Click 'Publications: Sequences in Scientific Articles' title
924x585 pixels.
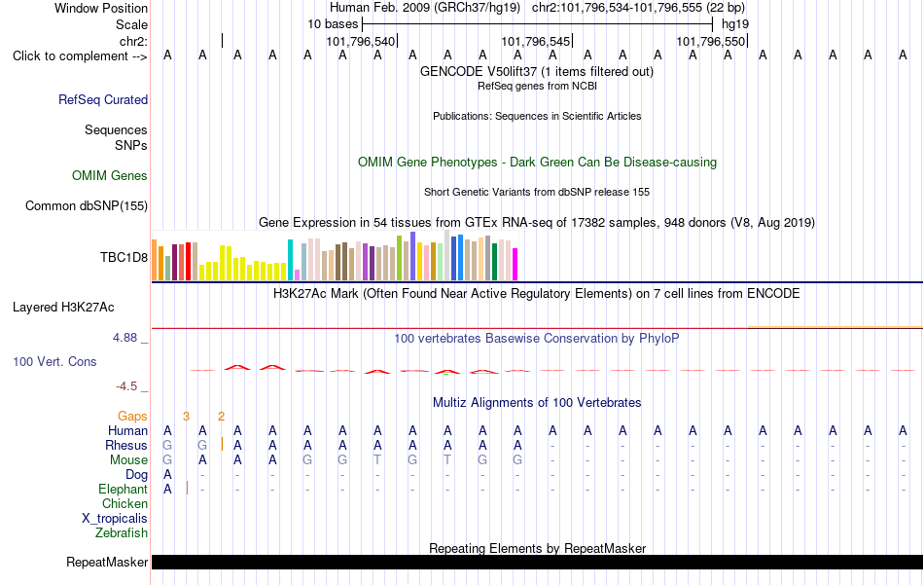tap(537, 116)
